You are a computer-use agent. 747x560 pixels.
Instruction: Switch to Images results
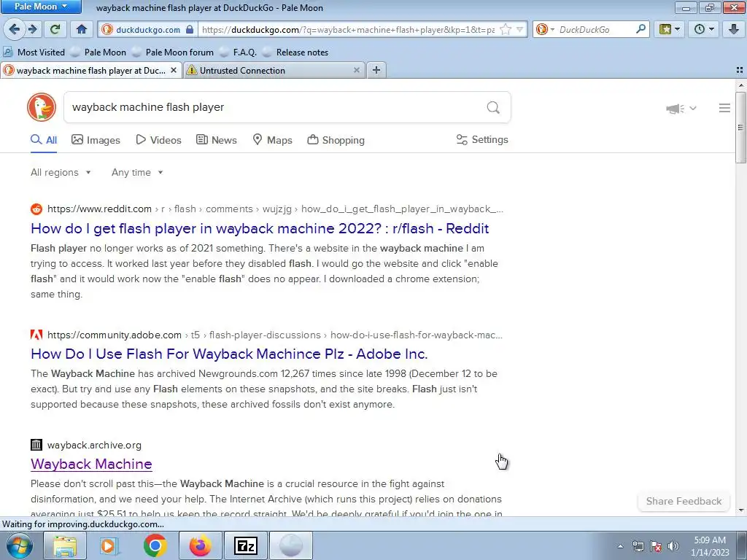(x=96, y=140)
